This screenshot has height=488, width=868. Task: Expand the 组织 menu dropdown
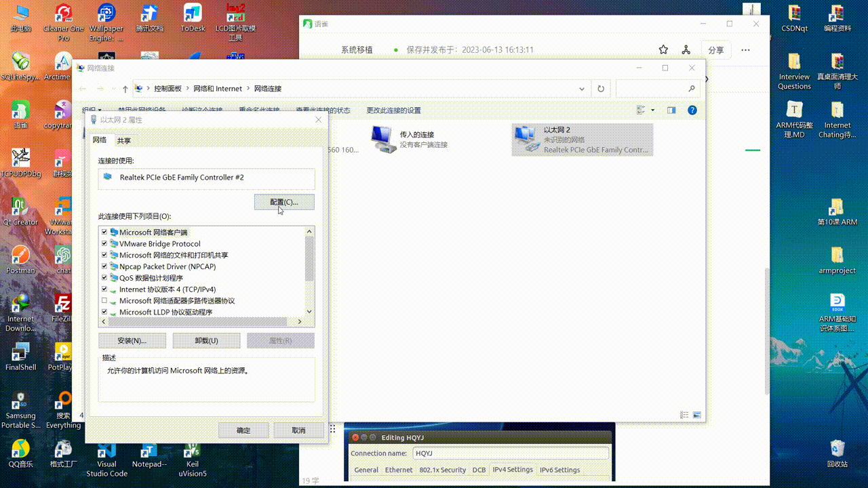click(92, 110)
